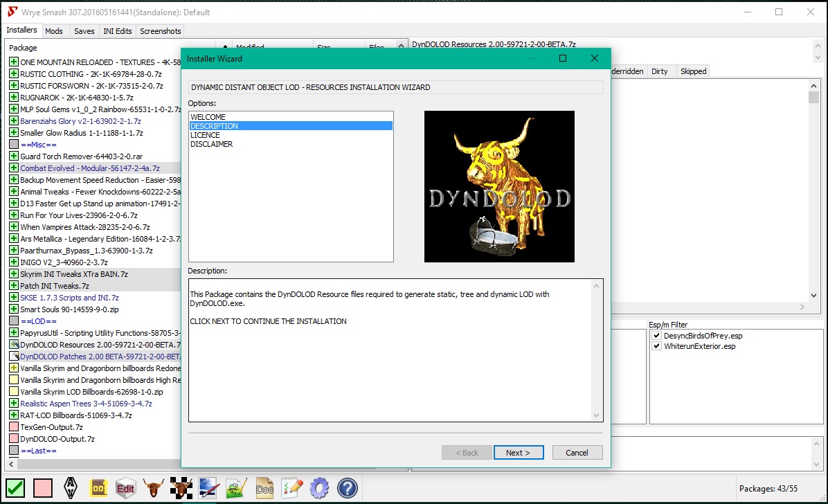This screenshot has width=828, height=504.
Task: Click the DynDOLOD golden cow preview image
Action: pyautogui.click(x=499, y=186)
